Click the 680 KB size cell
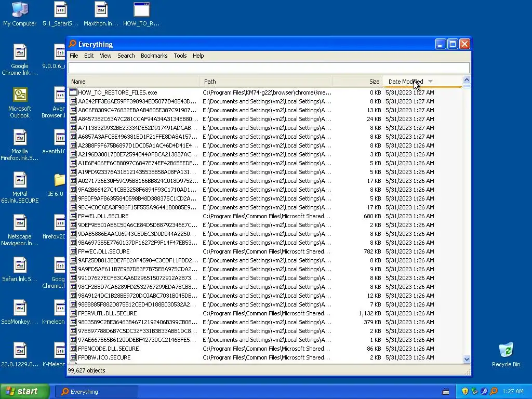Viewport: 532px width, 399px height. coord(372,216)
